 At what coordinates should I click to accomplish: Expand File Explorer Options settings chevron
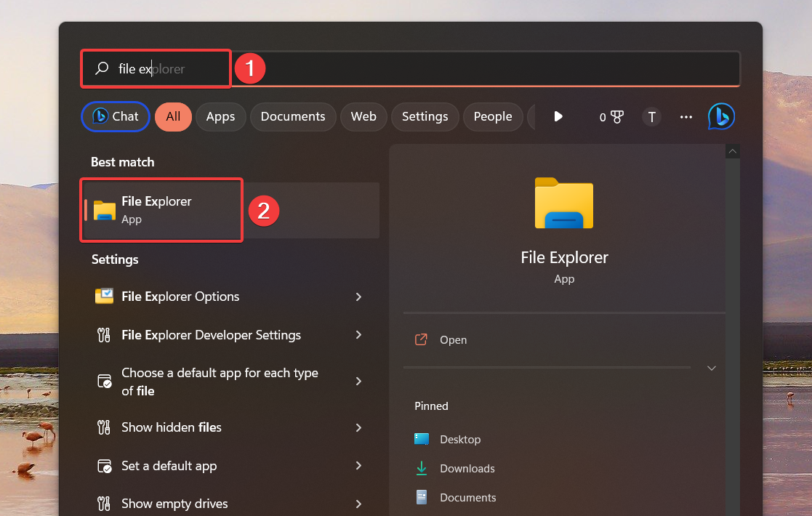point(358,297)
